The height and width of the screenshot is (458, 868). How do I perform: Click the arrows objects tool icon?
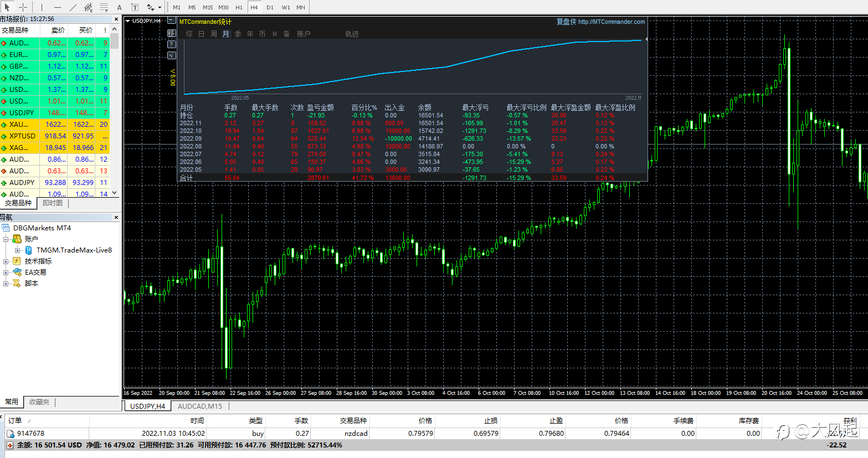(x=150, y=7)
